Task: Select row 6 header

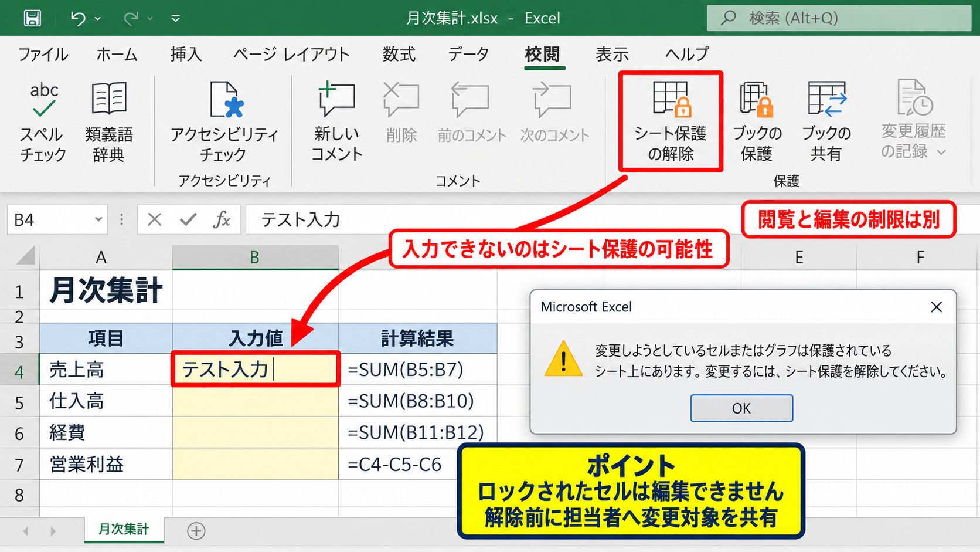Action: [19, 434]
